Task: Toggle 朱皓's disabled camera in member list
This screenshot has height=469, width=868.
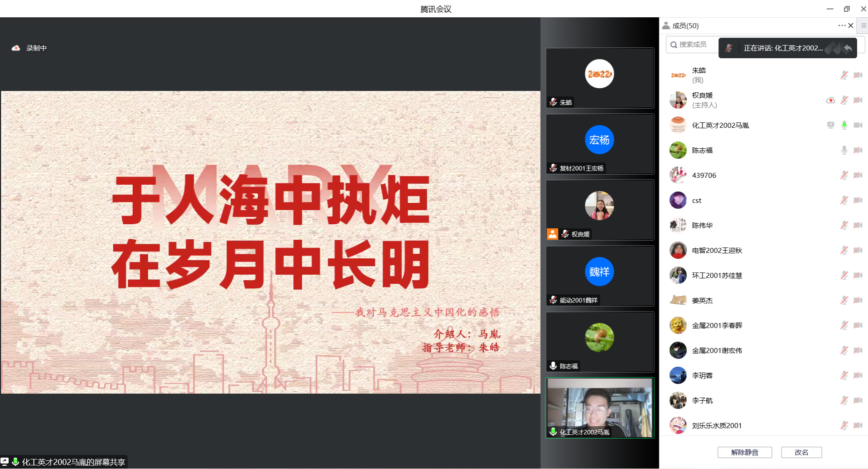Action: (x=858, y=75)
